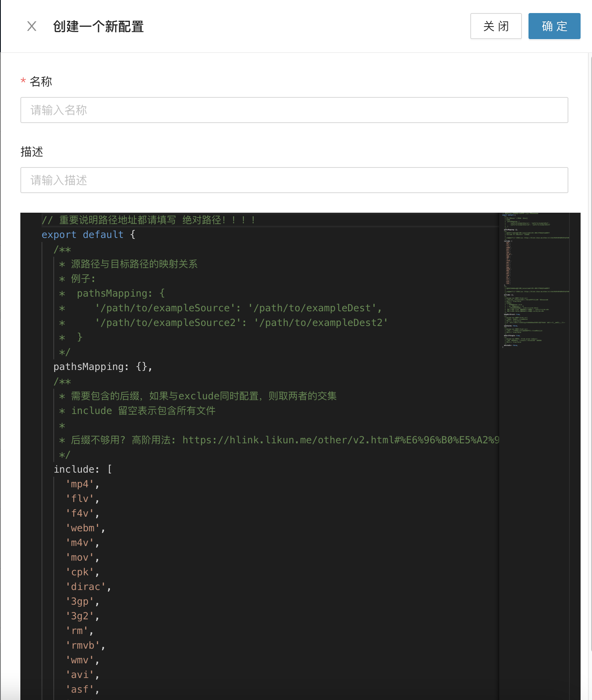Select the 'f4v' entry in include list
Image resolution: width=592 pixels, height=700 pixels.
(83, 513)
